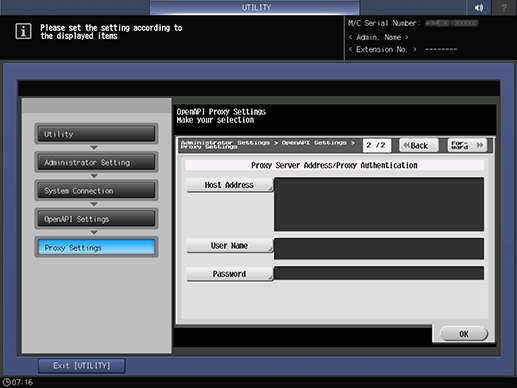Click the speaker volume icon
Viewport: 517px width, 388px height.
[x=479, y=7]
